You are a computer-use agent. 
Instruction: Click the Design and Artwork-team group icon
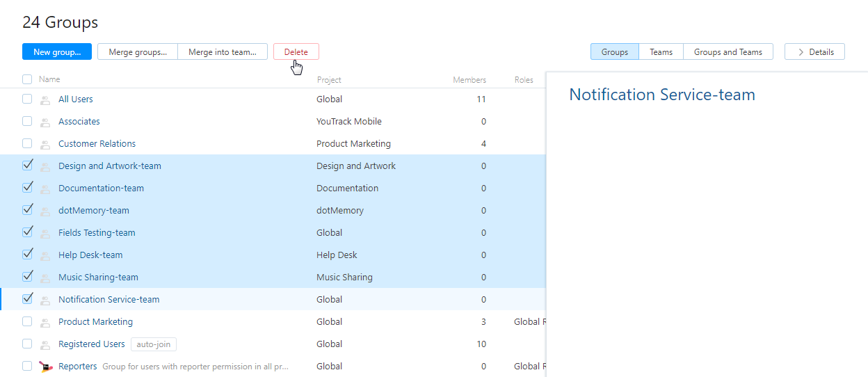click(45, 166)
